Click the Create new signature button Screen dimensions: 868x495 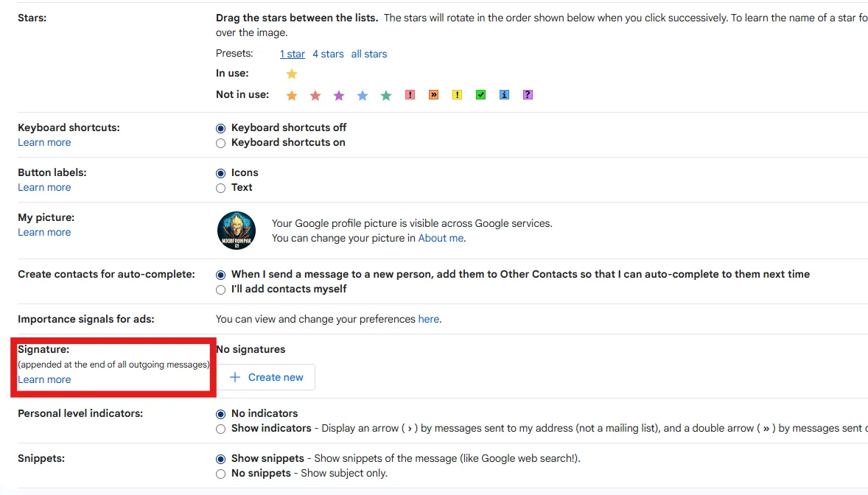[x=266, y=376]
